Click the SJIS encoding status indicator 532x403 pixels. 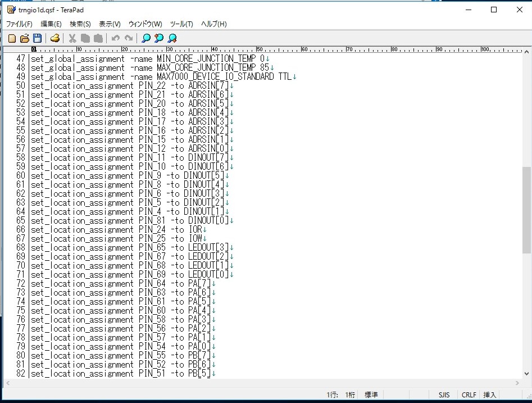click(444, 395)
